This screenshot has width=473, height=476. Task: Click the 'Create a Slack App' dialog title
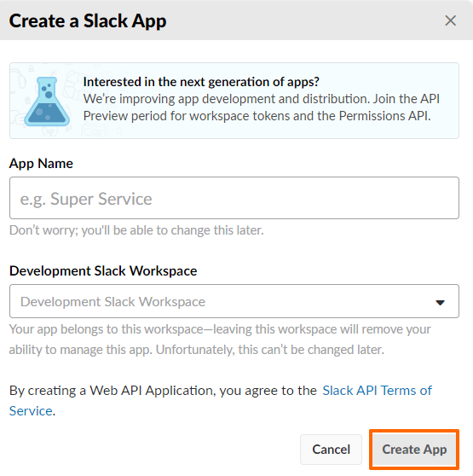88,21
